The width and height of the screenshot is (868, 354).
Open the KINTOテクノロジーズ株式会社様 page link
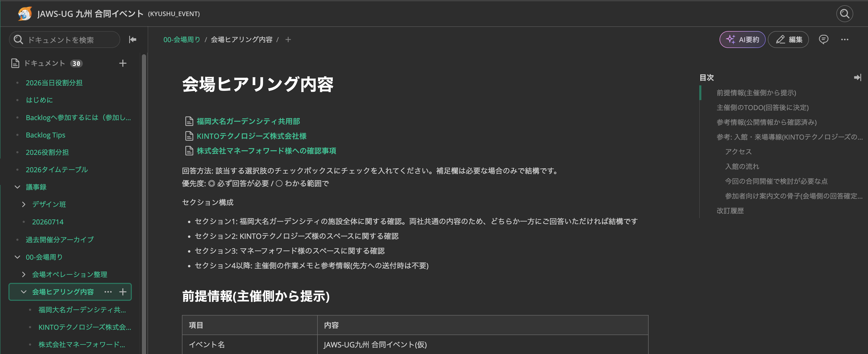[x=252, y=136]
